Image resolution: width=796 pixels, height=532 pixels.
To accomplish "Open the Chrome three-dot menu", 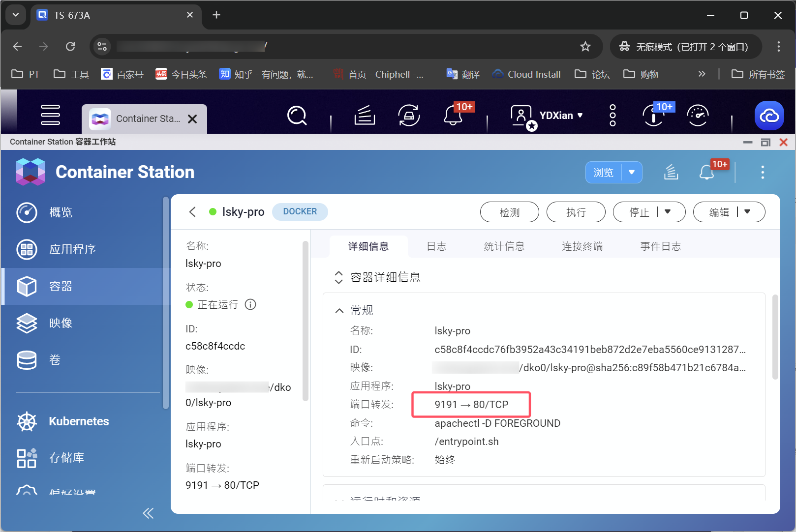I will pos(778,46).
